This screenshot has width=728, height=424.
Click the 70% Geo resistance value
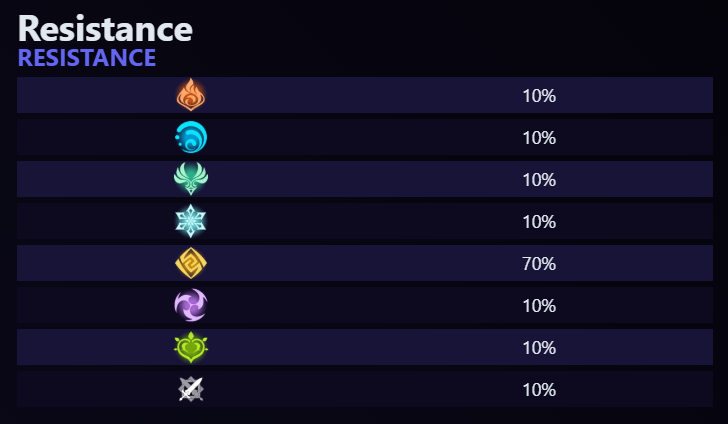point(538,264)
